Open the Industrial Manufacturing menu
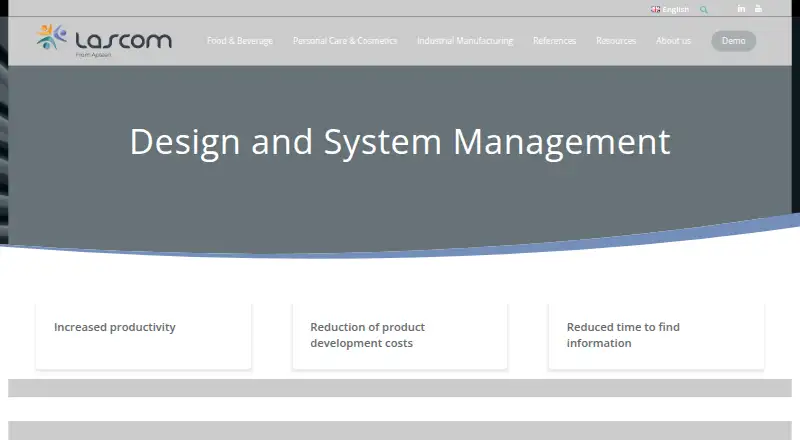The height and width of the screenshot is (440, 800). pos(465,41)
